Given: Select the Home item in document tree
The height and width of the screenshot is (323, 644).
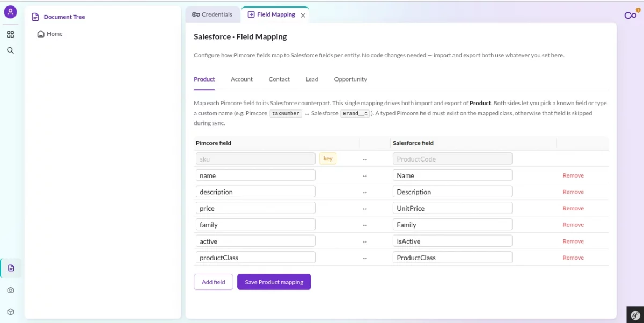Looking at the screenshot, I should (x=50, y=34).
